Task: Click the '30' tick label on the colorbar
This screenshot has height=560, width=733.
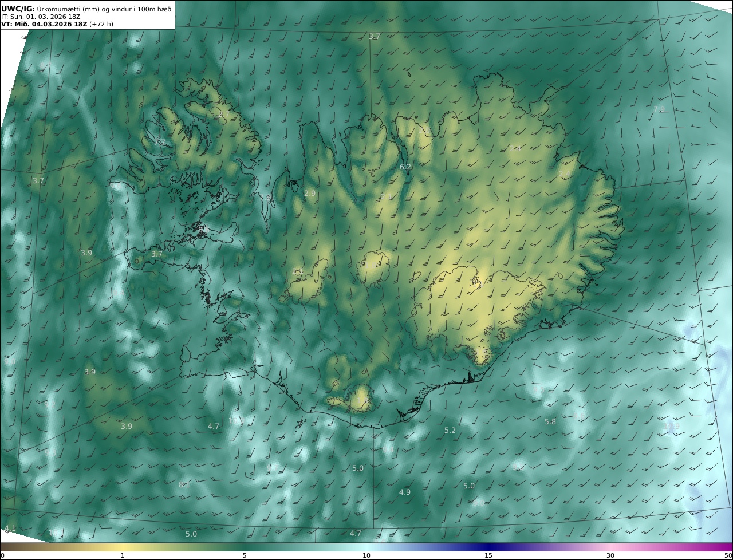Action: click(610, 555)
